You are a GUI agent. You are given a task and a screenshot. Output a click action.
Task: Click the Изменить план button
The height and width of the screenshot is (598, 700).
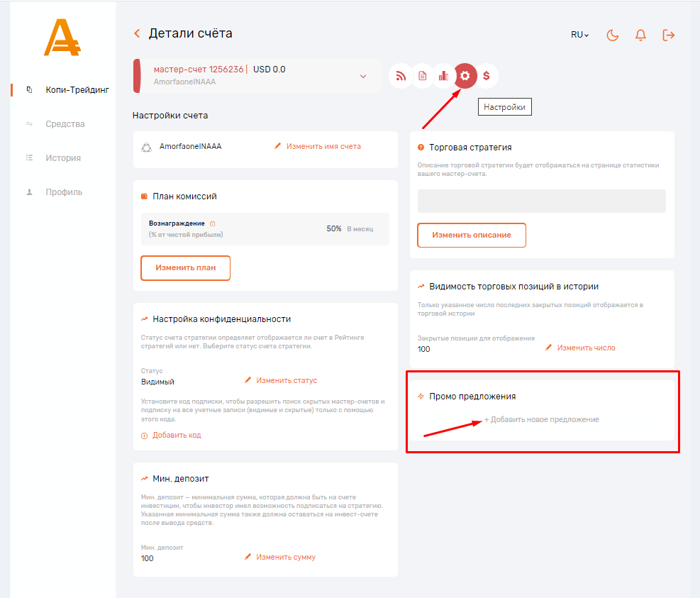(x=185, y=268)
